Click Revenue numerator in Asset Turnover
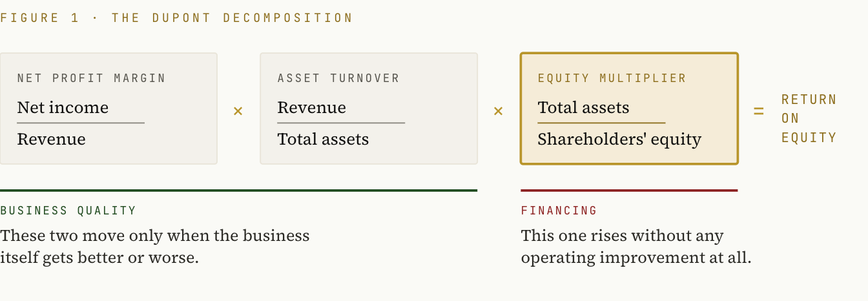This screenshot has height=301, width=868. pyautogui.click(x=312, y=107)
